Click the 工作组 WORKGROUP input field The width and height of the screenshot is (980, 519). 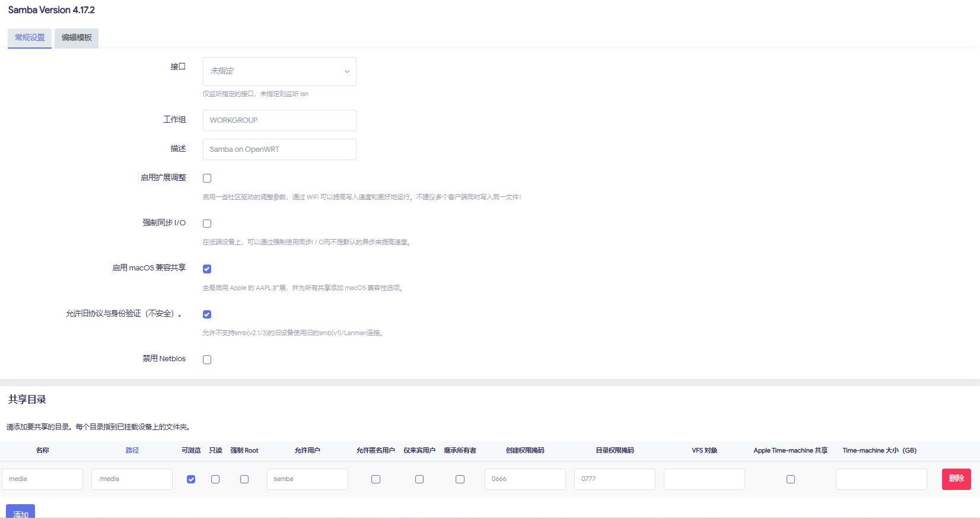click(x=279, y=120)
